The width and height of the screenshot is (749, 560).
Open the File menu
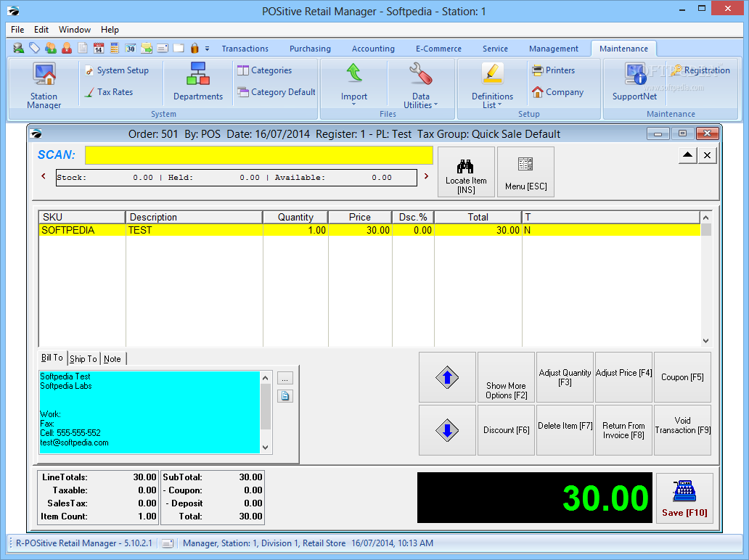pos(17,30)
